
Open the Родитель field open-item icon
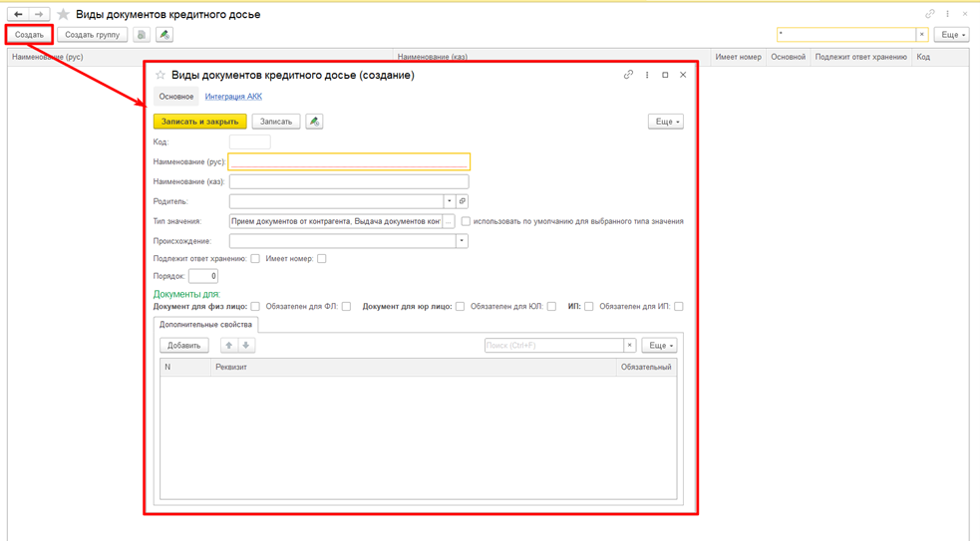[463, 201]
